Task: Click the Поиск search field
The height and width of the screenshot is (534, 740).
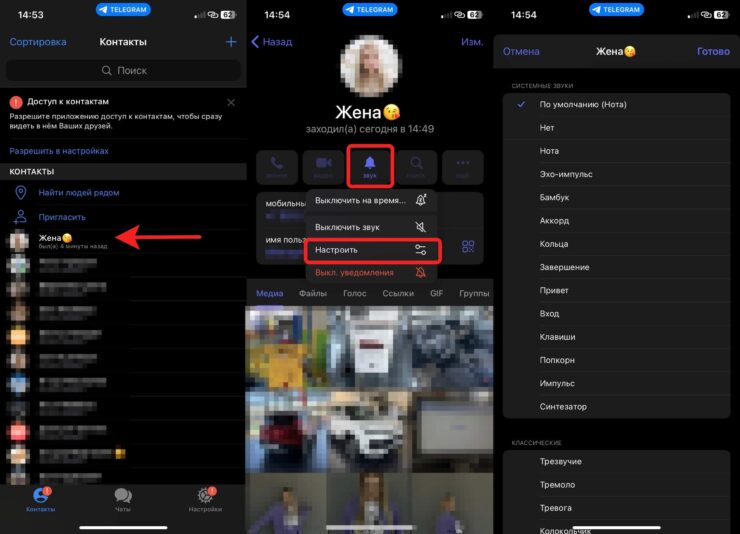Action: tap(123, 71)
